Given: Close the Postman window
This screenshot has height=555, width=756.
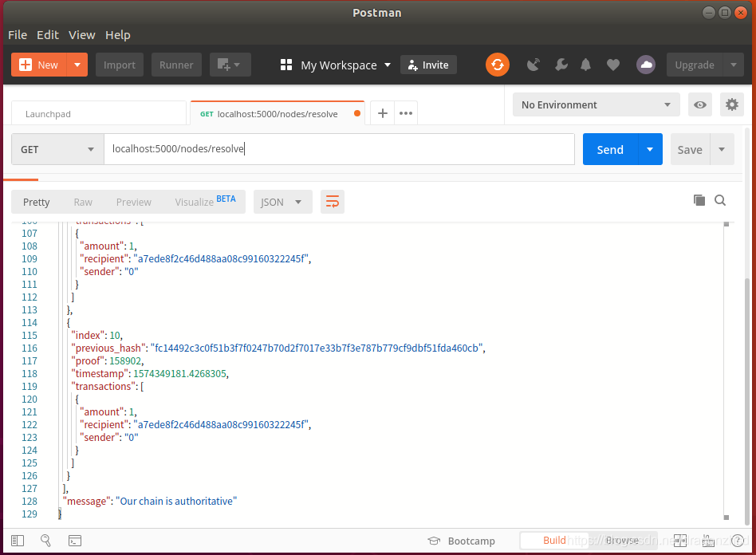Looking at the screenshot, I should click(x=741, y=13).
